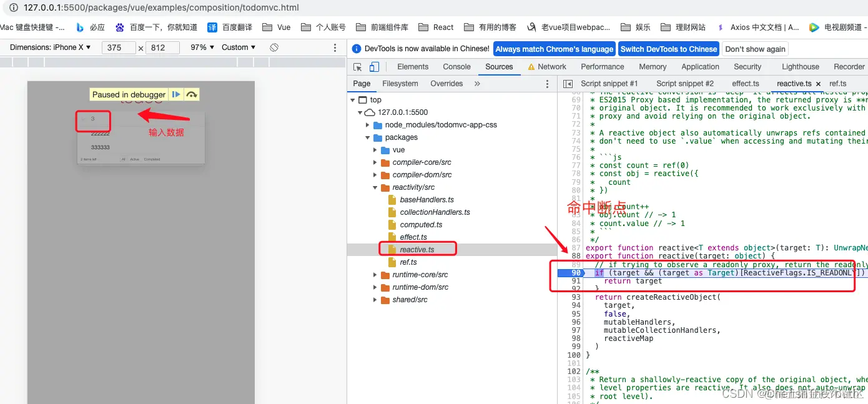Expand the compiler-core/src folder
The image size is (868, 404).
pyautogui.click(x=375, y=162)
